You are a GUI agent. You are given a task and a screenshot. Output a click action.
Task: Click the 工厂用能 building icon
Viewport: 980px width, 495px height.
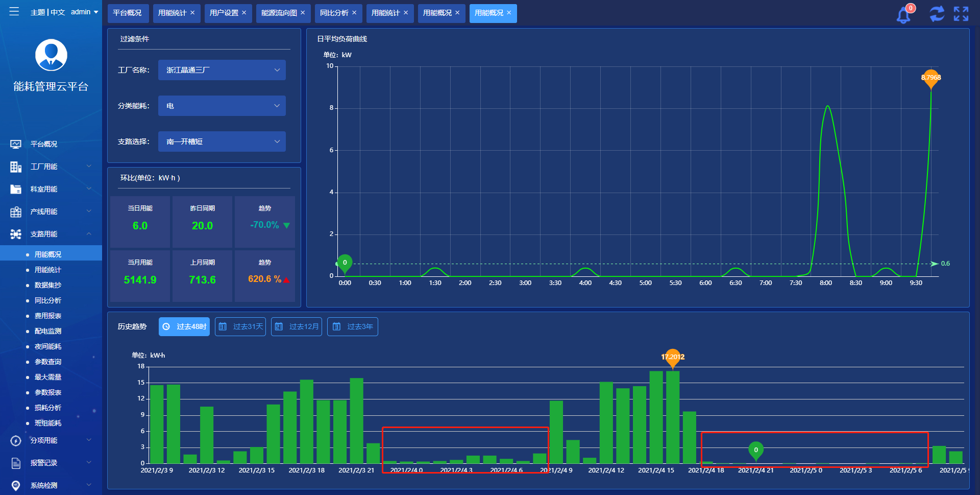click(x=16, y=167)
